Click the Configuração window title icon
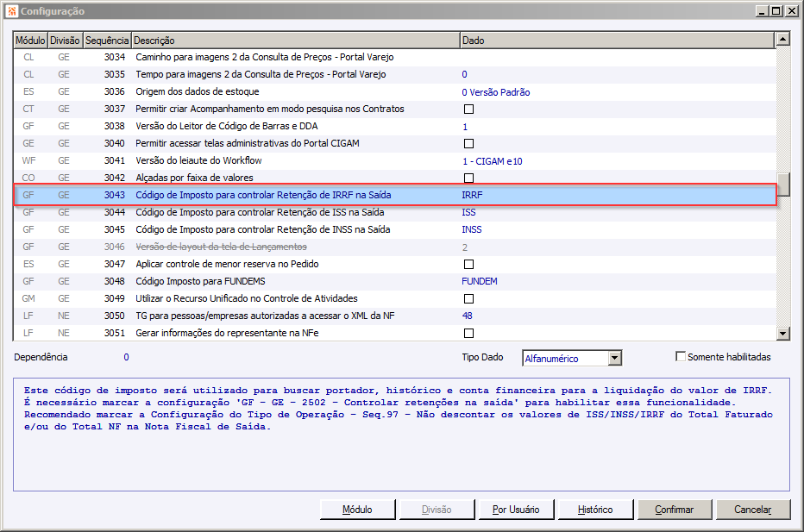804x532 pixels. coord(12,10)
